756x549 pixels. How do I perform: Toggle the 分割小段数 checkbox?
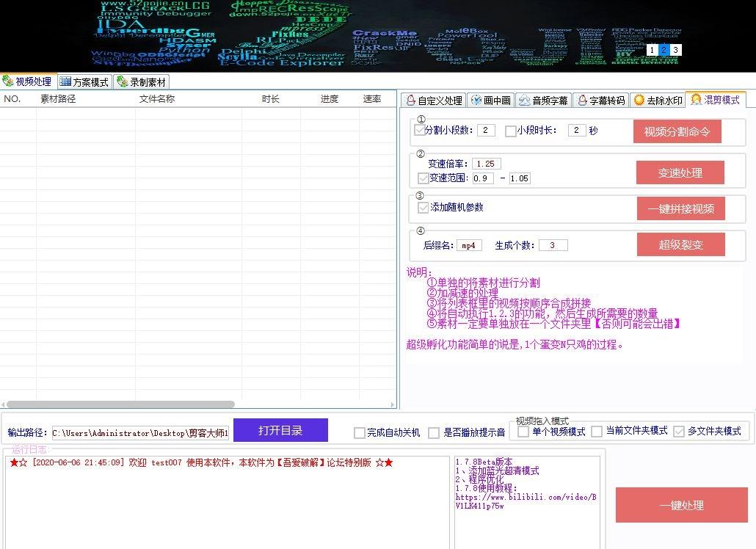tap(419, 130)
